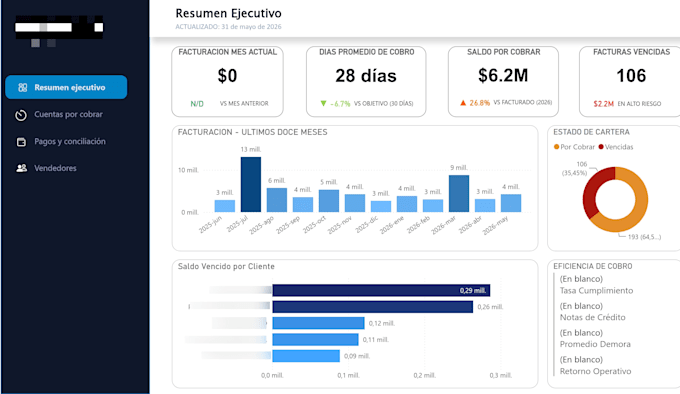Click the Estado de Cartera title
680x394 pixels.
click(x=591, y=132)
